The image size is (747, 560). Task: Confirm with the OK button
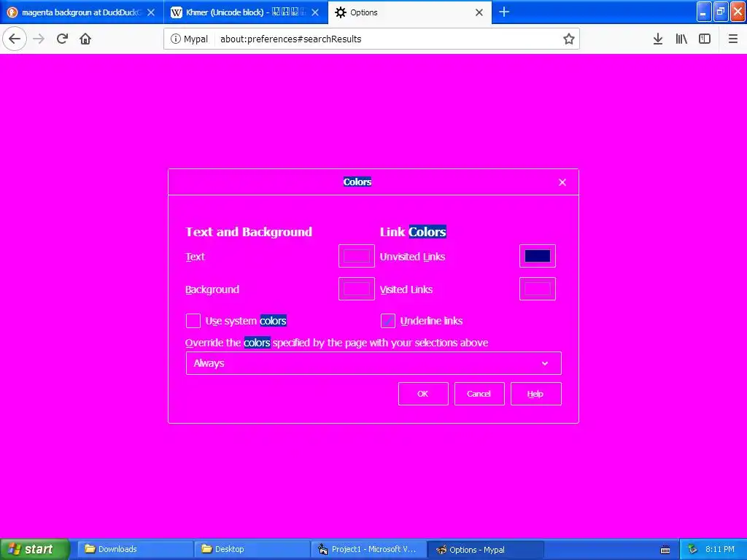point(423,394)
